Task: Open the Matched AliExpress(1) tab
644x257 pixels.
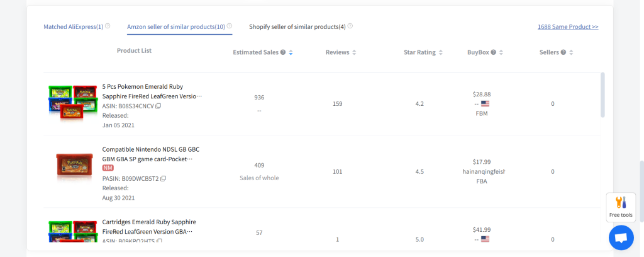Action: tap(74, 26)
